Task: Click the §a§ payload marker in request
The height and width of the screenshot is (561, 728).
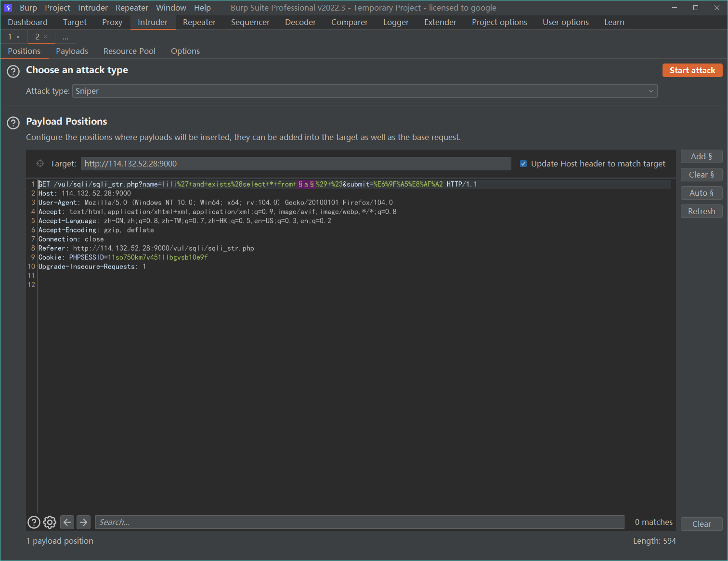Action: coord(306,184)
